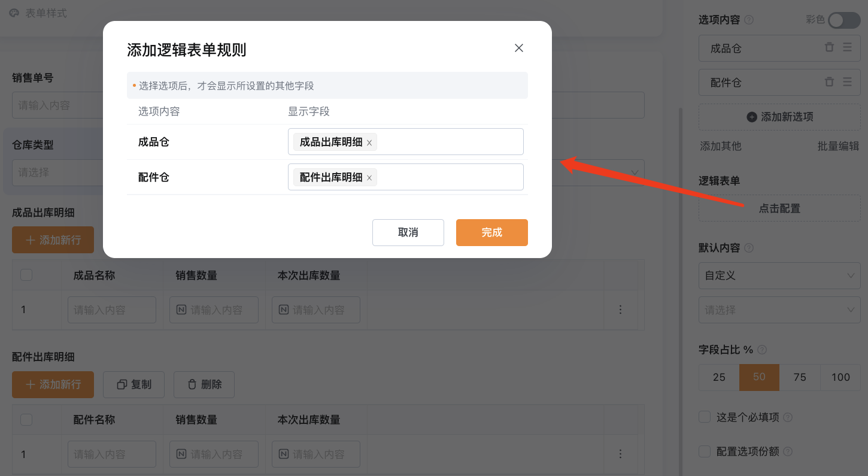This screenshot has height=476, width=868.
Task: Expand the 自定义 default content dropdown
Action: pyautogui.click(x=779, y=275)
